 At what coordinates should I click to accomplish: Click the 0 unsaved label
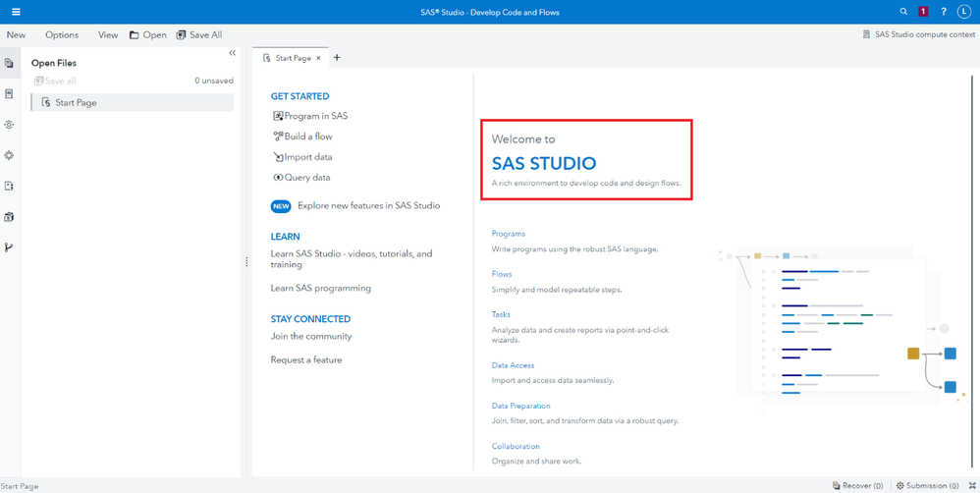[214, 81]
